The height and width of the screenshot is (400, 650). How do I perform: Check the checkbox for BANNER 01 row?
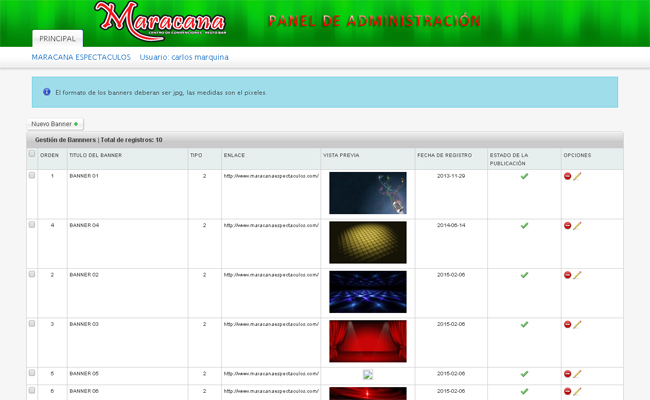[x=32, y=176]
